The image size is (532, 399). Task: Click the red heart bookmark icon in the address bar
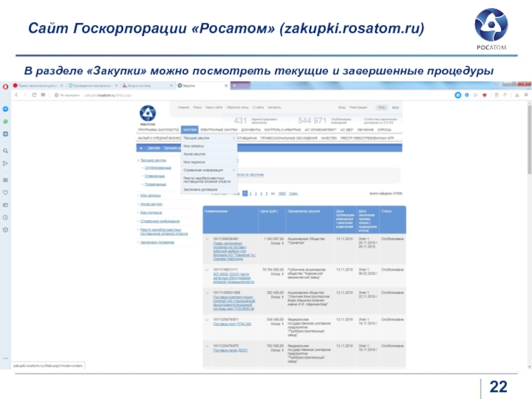485,95
